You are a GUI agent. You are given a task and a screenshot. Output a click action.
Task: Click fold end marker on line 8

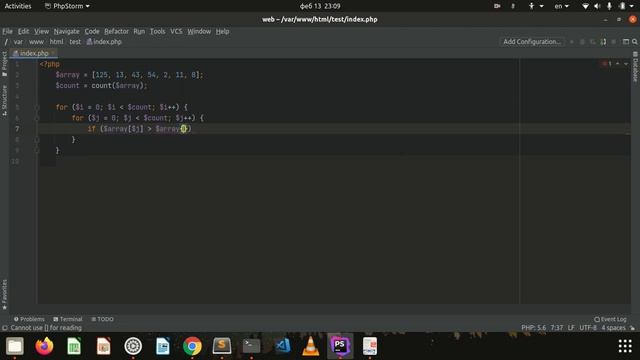36,140
